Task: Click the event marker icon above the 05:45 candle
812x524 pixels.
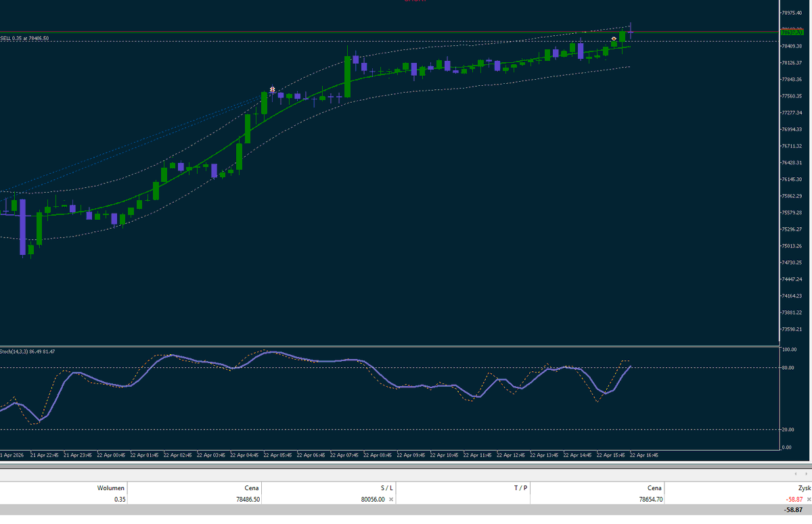Action: pyautogui.click(x=272, y=89)
